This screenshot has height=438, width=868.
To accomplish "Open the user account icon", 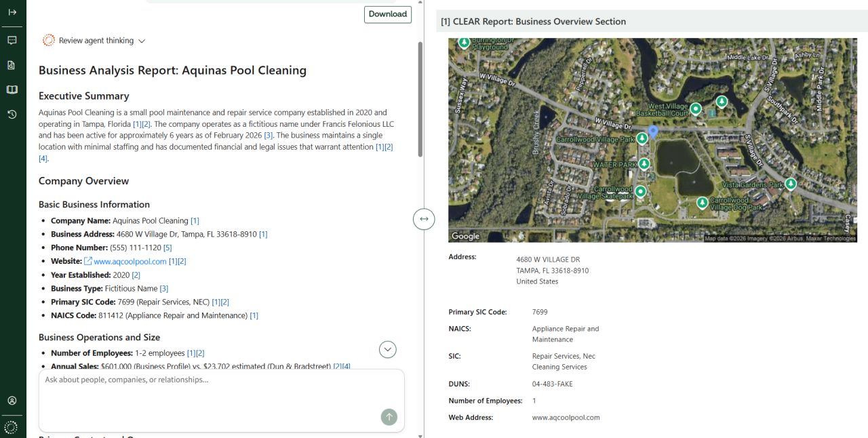I will (x=12, y=401).
